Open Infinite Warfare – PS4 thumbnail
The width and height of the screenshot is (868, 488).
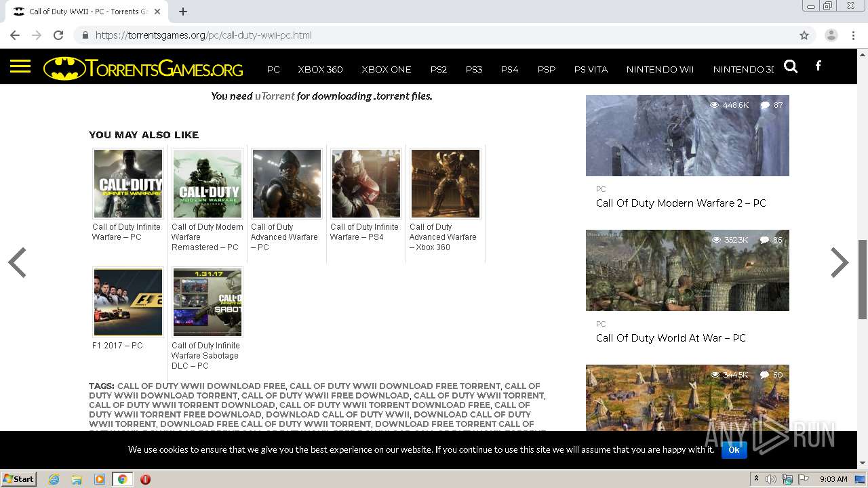(366, 184)
